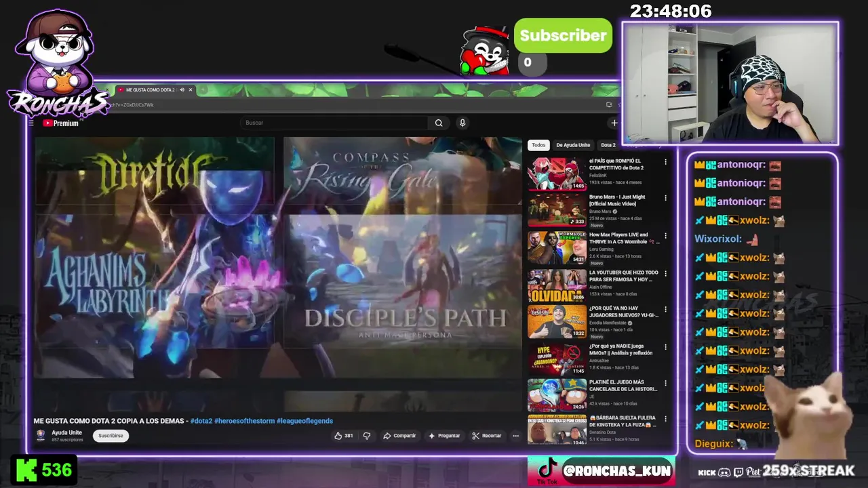This screenshot has width=868, height=488.
Task: Click the Subscriber overlay label
Action: [x=563, y=35]
